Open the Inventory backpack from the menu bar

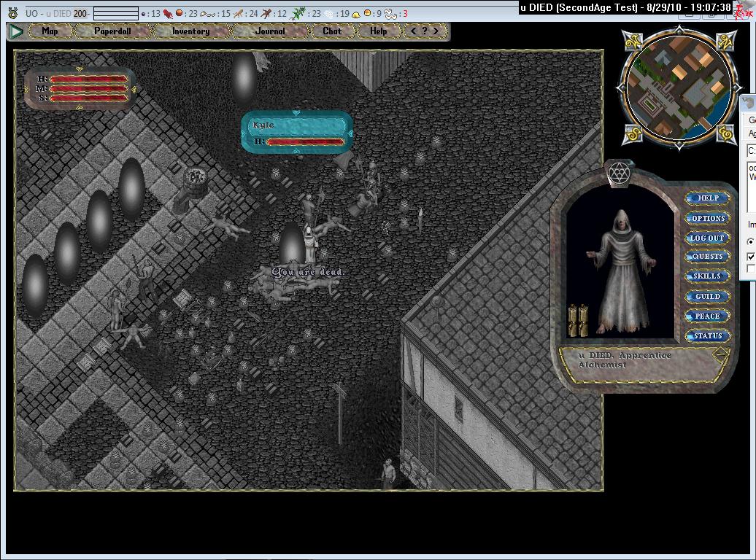click(190, 31)
